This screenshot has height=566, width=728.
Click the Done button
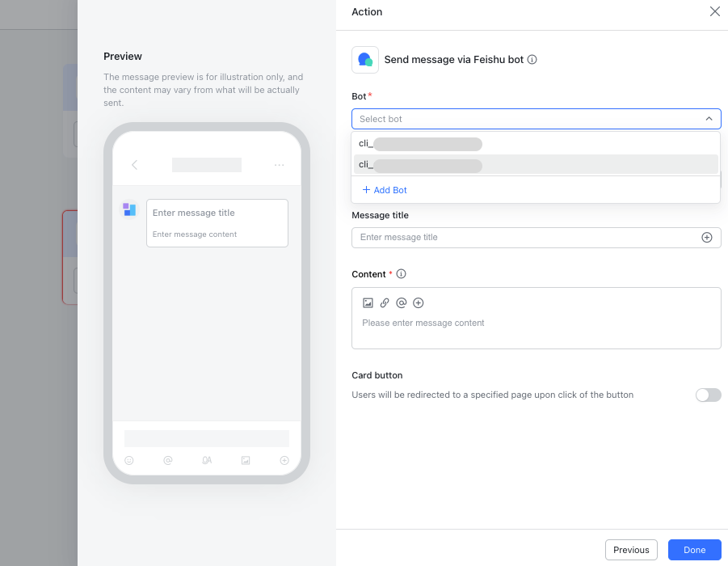click(694, 549)
